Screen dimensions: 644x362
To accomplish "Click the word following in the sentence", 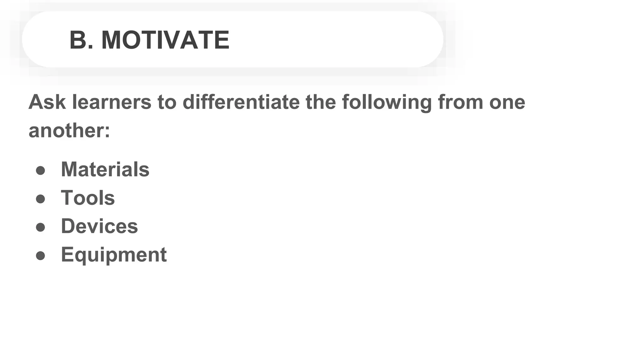I will (x=386, y=102).
